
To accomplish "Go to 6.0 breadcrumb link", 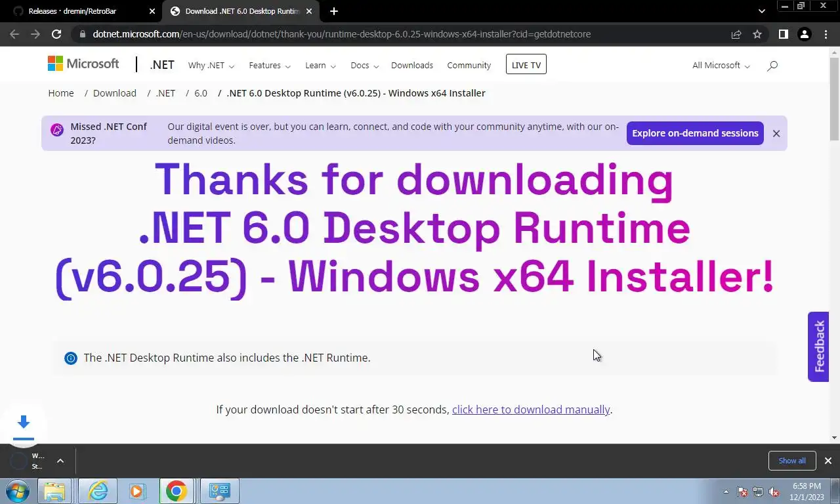I will pyautogui.click(x=201, y=93).
